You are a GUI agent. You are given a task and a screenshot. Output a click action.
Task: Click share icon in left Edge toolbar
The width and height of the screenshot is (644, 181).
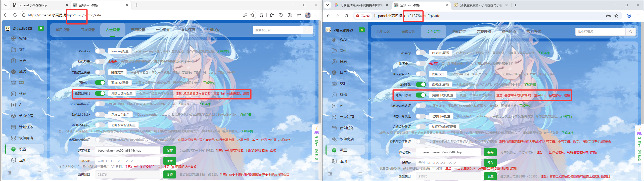tap(290, 15)
